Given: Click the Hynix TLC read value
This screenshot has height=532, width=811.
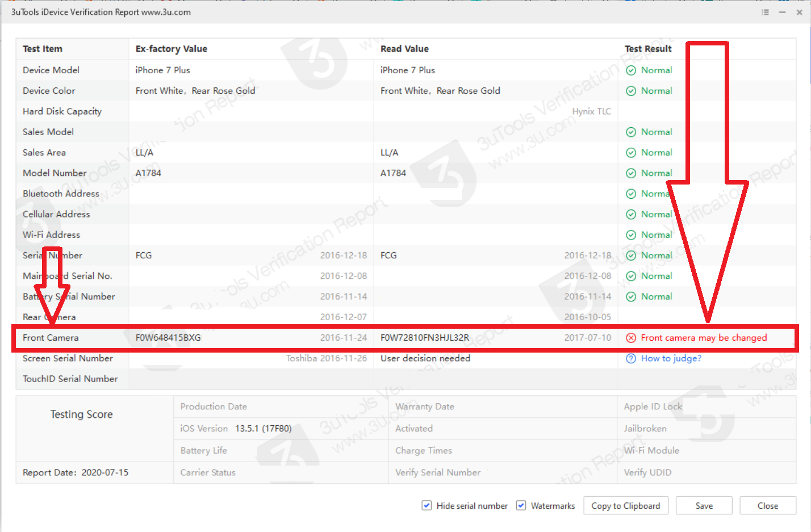Looking at the screenshot, I should pos(592,112).
